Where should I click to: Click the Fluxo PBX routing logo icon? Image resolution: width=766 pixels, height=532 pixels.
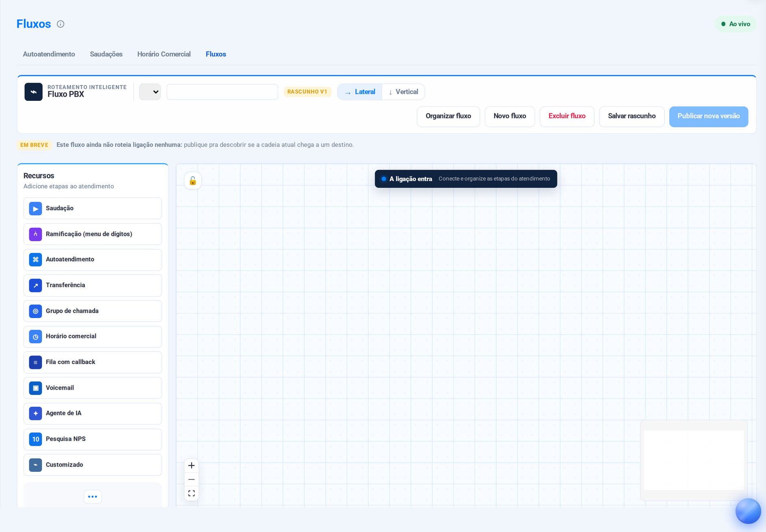33,92
